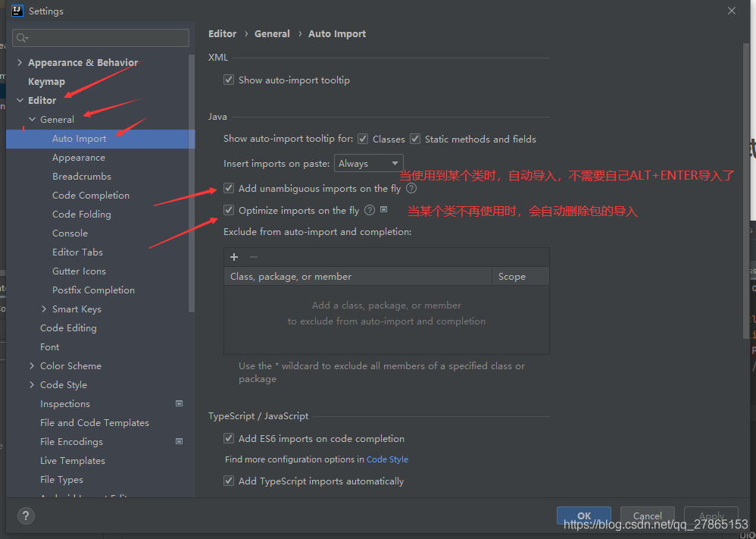The height and width of the screenshot is (539, 756).
Task: Click the IntelliJ logo in the title bar
Action: 17,11
